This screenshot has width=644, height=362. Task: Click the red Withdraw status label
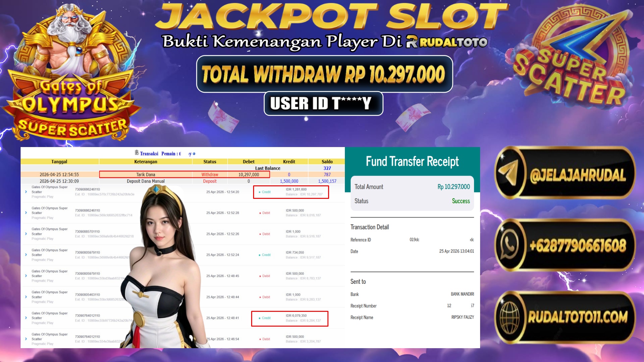pos(210,174)
